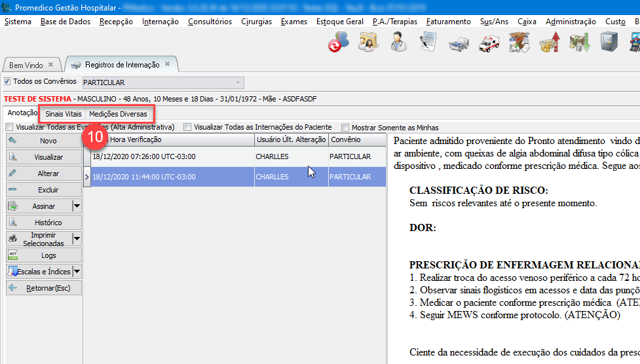
Task: Uncheck the Todos os Convênios checkbox
Action: pos(8,82)
